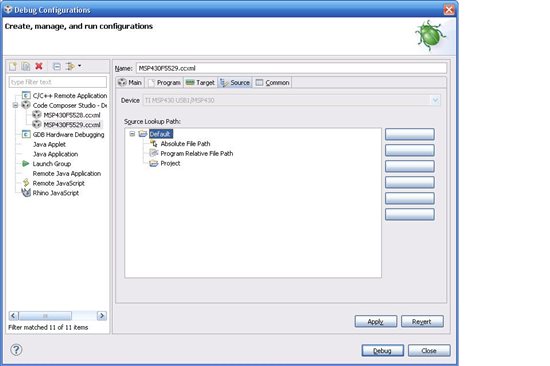
Task: Select 'Project' source lookup entry
Action: (170, 163)
